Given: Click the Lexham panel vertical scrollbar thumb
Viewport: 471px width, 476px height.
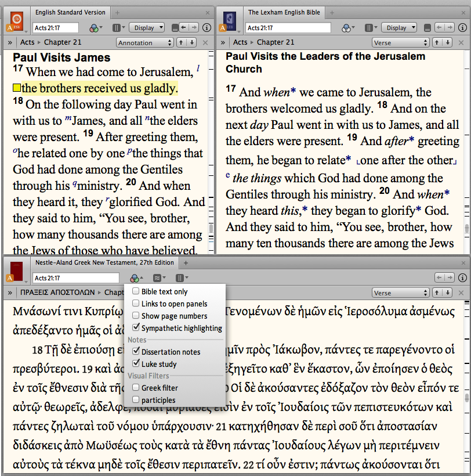Looking at the screenshot, I should pos(467,228).
